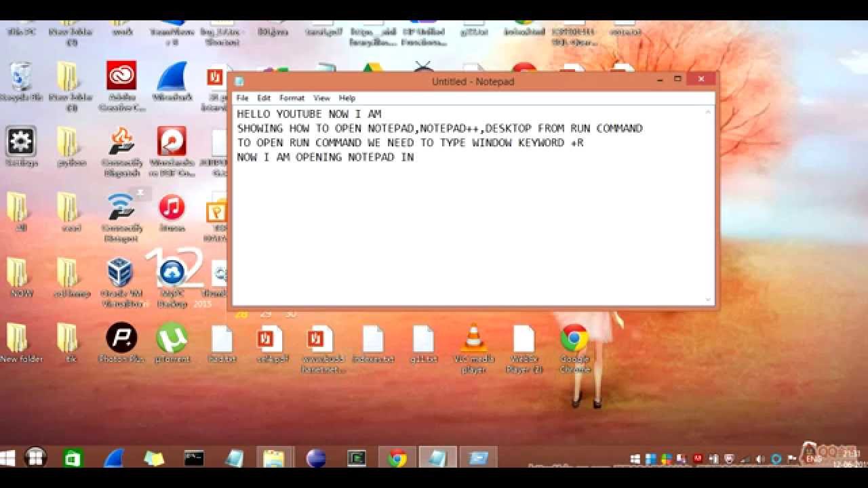The image size is (868, 488).
Task: Select the Settings gear desktop icon
Action: point(21,146)
